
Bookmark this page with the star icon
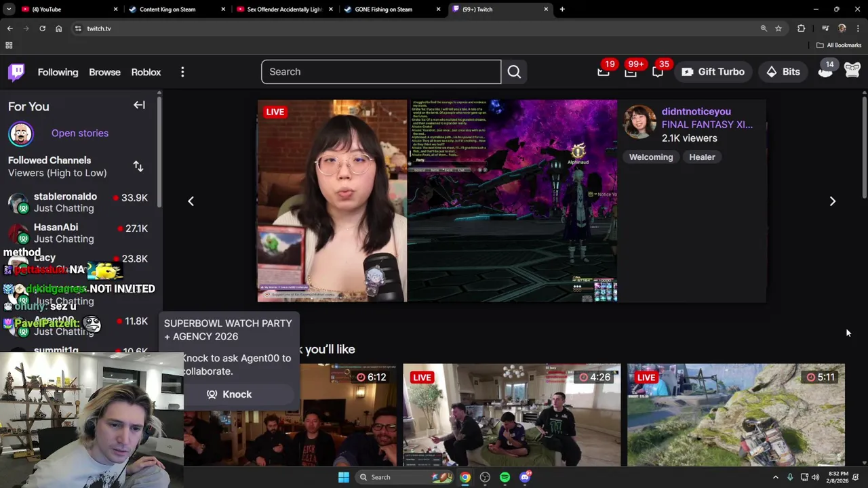click(778, 28)
